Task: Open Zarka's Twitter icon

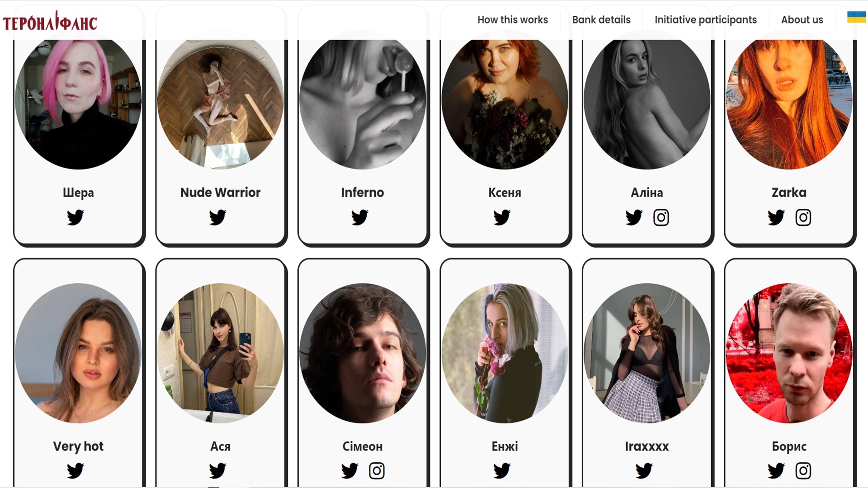Action: 776,217
